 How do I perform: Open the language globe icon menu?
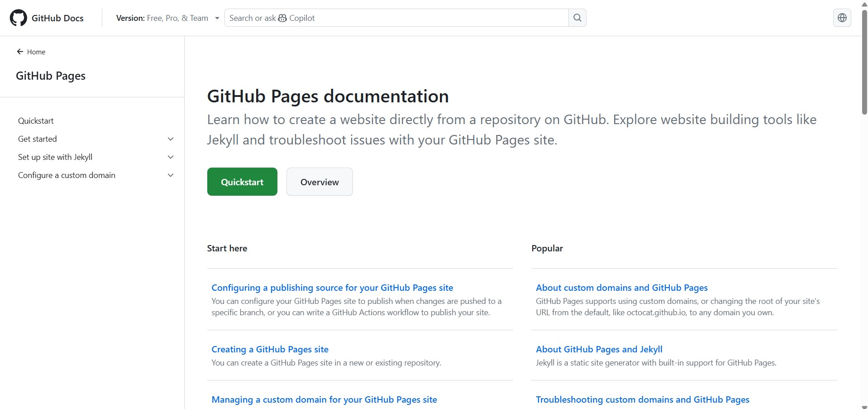(842, 18)
